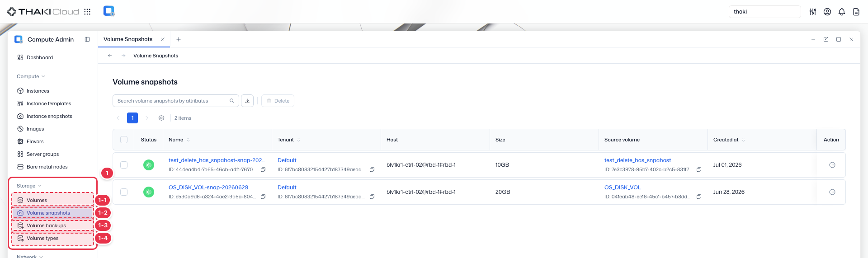868x258 pixels.
Task: Go forward with breadcrumb right arrow
Action: (123, 56)
